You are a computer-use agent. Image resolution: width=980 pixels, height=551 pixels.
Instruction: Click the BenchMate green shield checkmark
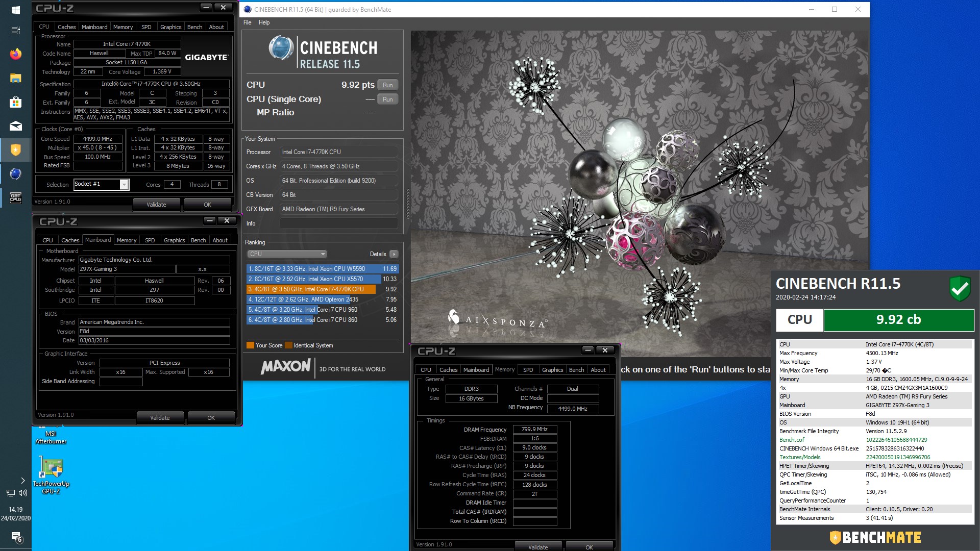point(960,289)
